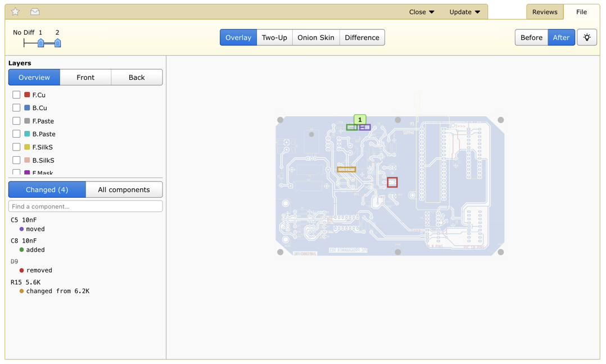
Task: Click the green comment marker 1
Action: tap(360, 119)
